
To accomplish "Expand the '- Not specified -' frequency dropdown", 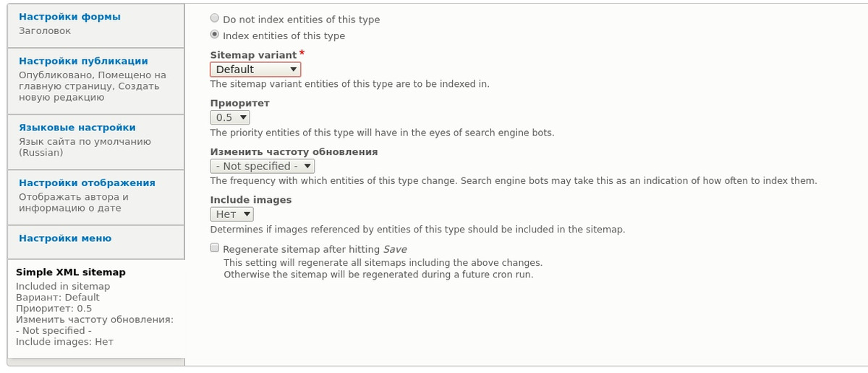I will coord(263,166).
